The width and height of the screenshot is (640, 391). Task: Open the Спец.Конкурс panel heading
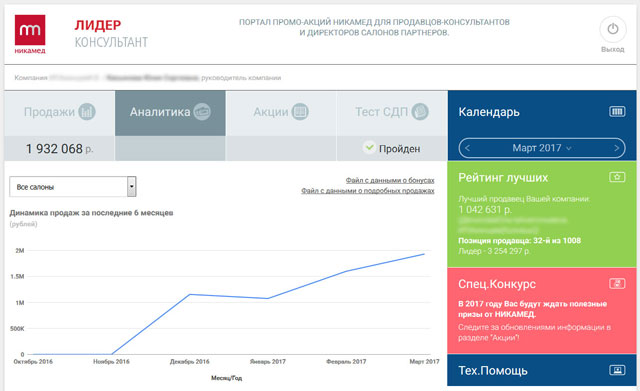[497, 284]
